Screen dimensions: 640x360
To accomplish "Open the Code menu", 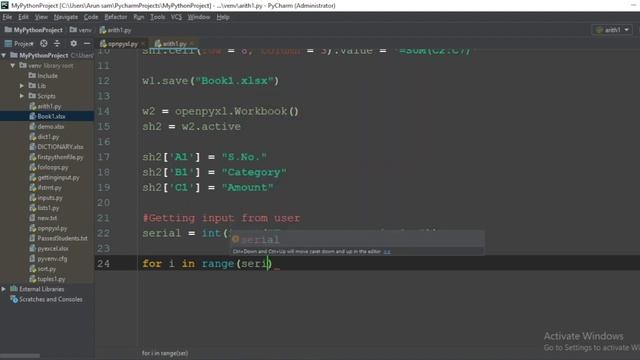I will point(91,17).
